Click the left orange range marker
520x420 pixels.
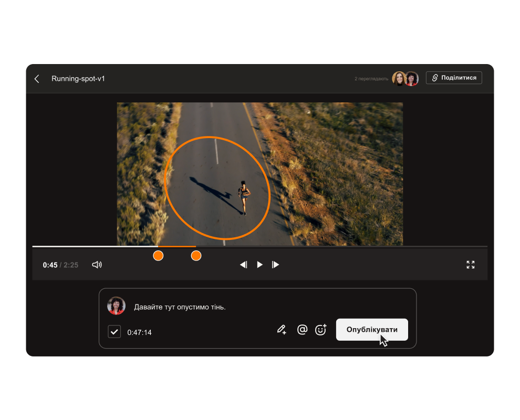(x=158, y=256)
